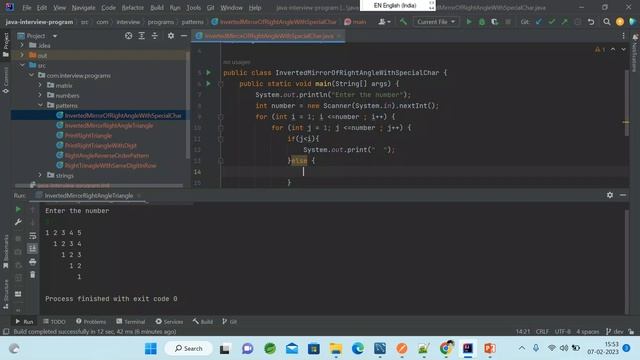The image size is (640, 360).
Task: Expand the numbers package
Action: pyautogui.click(x=40, y=95)
